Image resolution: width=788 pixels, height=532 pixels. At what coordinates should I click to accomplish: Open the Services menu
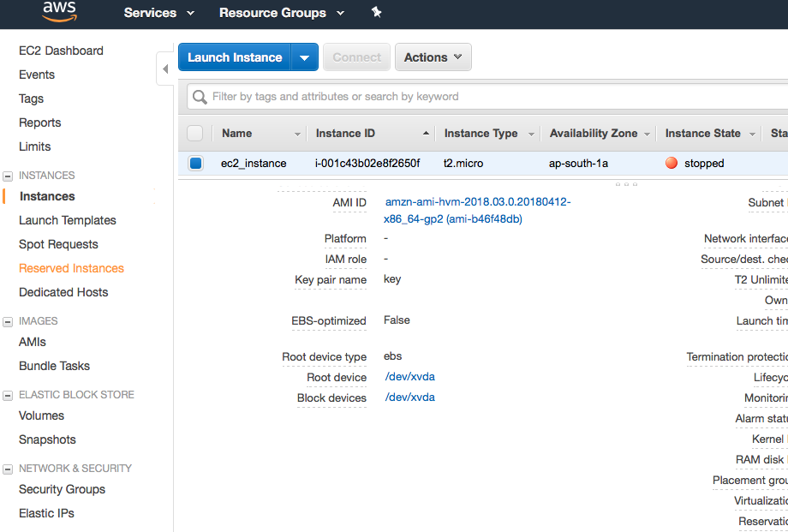pos(158,13)
